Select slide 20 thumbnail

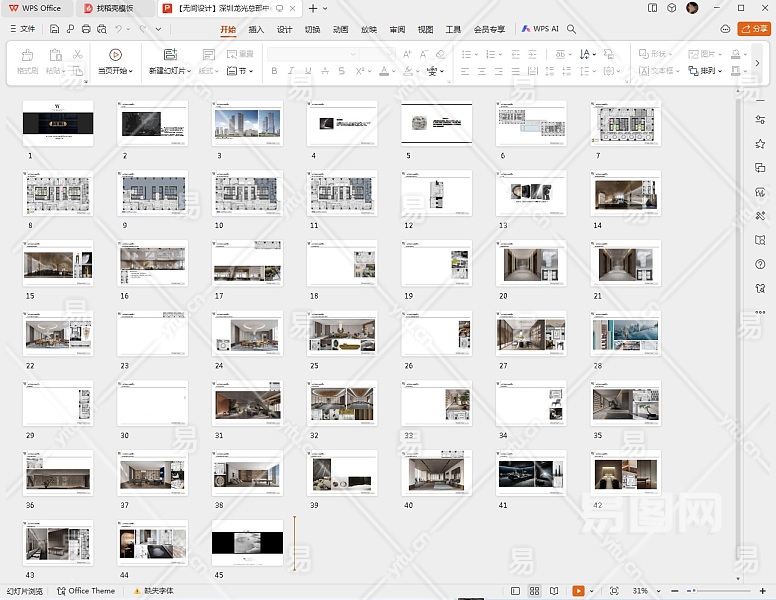pyautogui.click(x=530, y=264)
